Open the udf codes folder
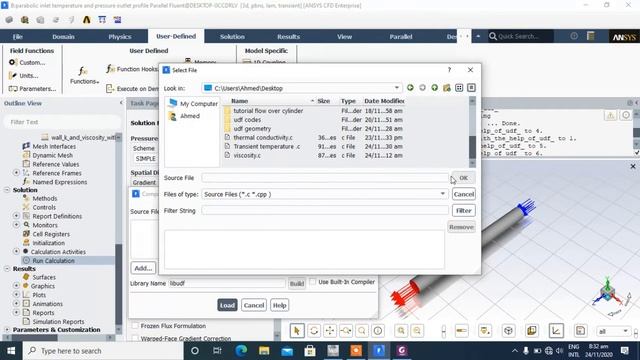 (247, 120)
